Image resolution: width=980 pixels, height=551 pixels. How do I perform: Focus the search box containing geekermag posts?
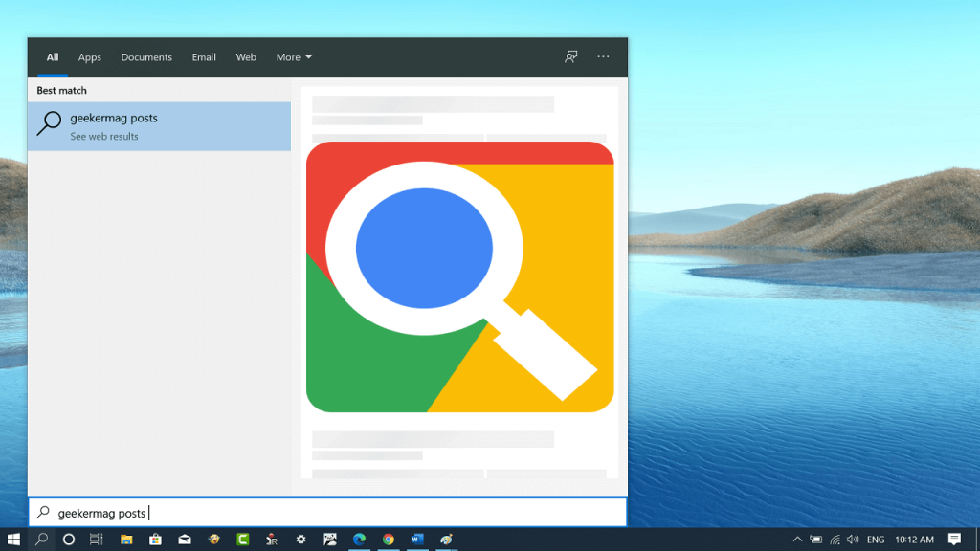click(x=327, y=513)
